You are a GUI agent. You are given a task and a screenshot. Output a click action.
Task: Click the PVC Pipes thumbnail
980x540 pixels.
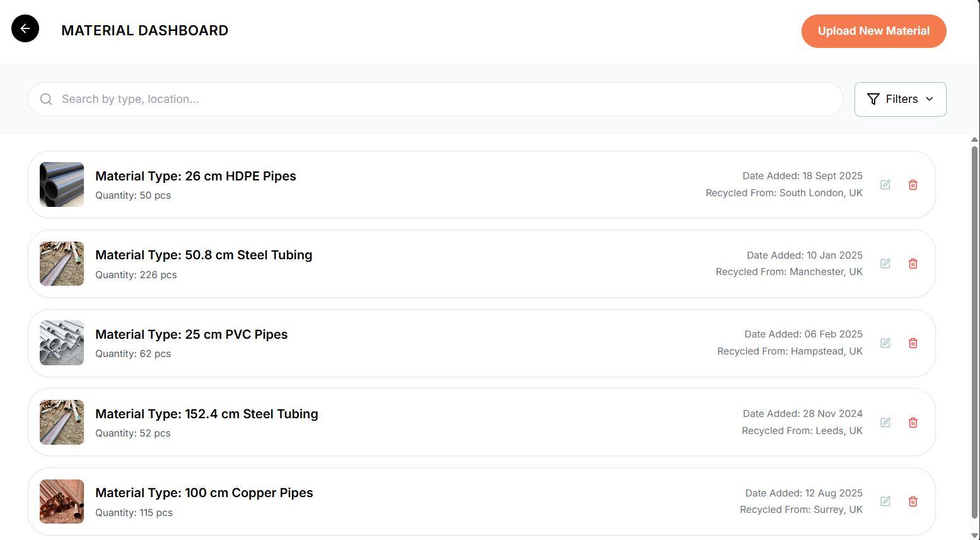(x=62, y=343)
